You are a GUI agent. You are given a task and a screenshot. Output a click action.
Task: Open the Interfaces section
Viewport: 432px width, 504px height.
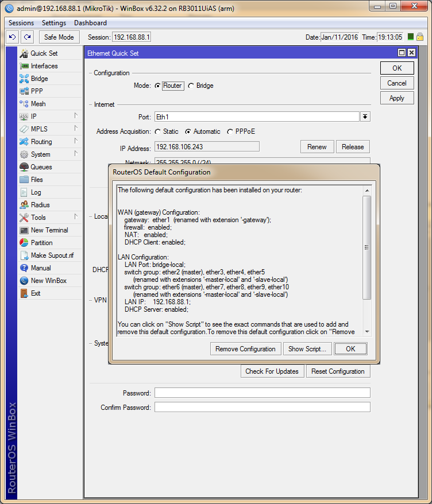point(44,66)
